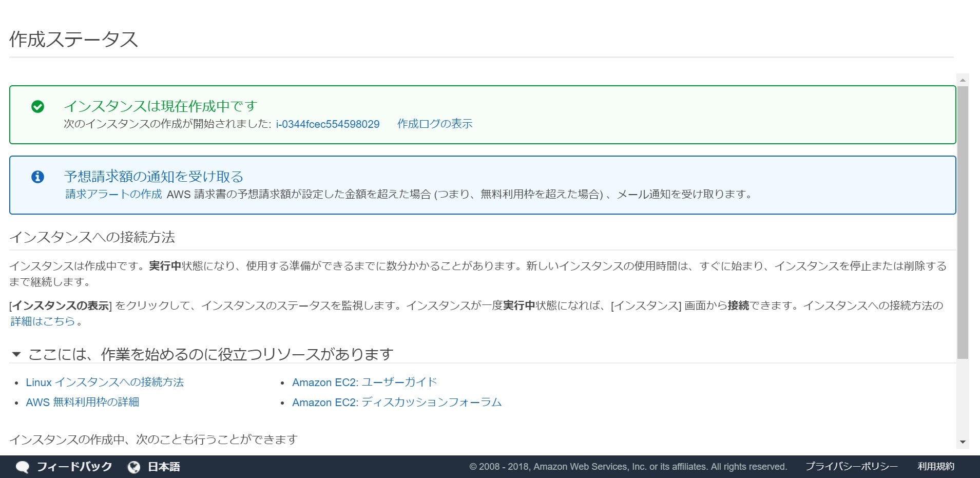Open AWS 無料利用枠の詳細 link
The width and height of the screenshot is (980, 478).
[x=83, y=402]
